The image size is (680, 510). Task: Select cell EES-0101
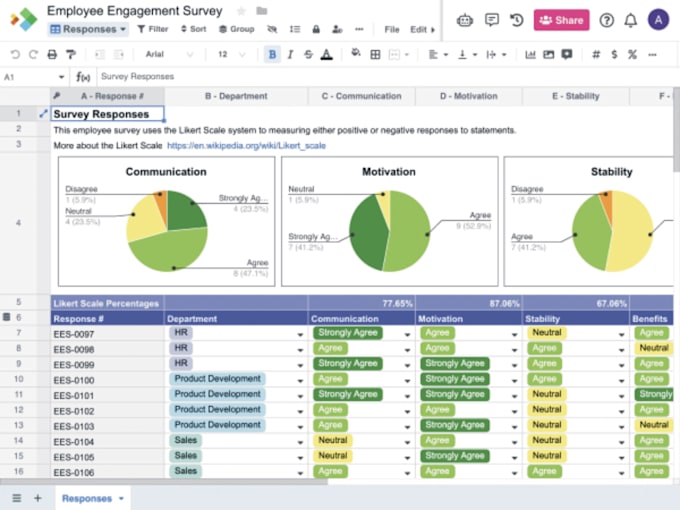point(107,396)
